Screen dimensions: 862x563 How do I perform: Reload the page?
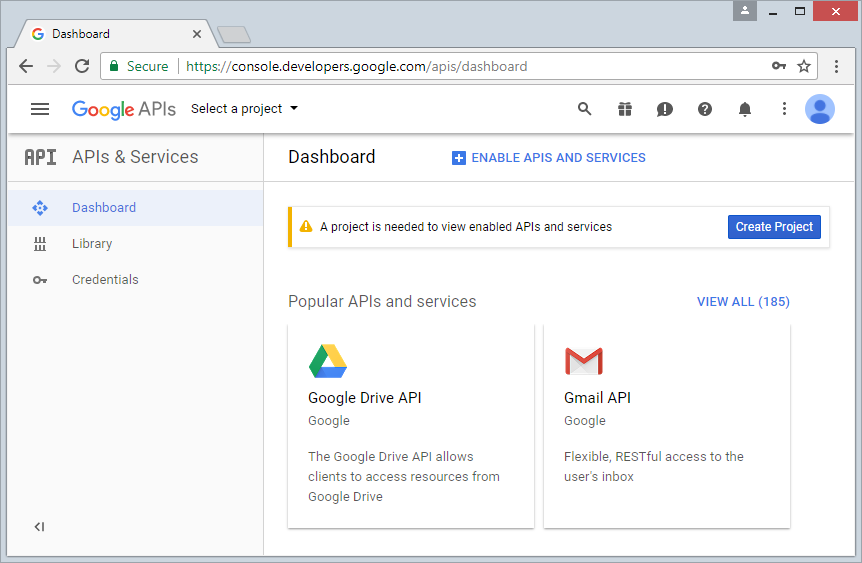(82, 66)
